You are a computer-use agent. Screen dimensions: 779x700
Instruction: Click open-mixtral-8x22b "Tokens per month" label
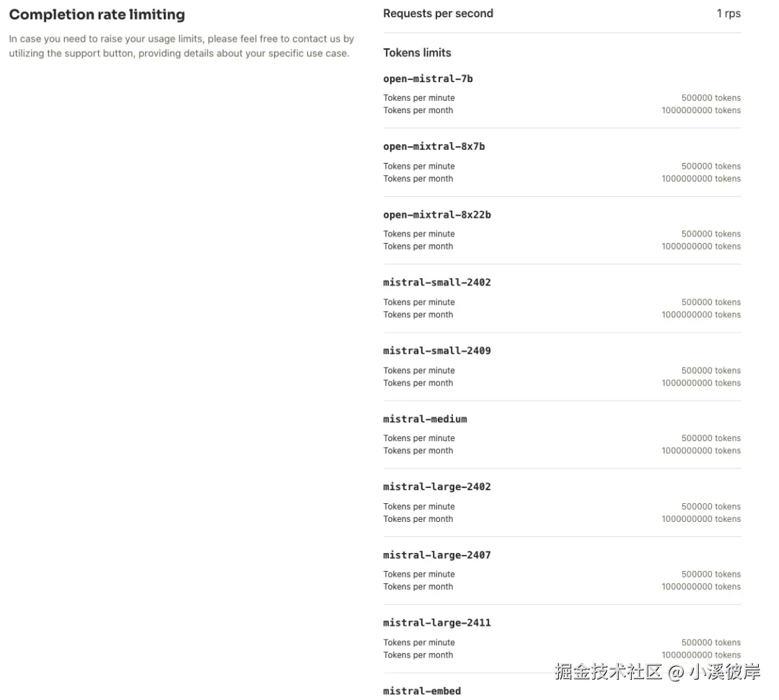[418, 247]
